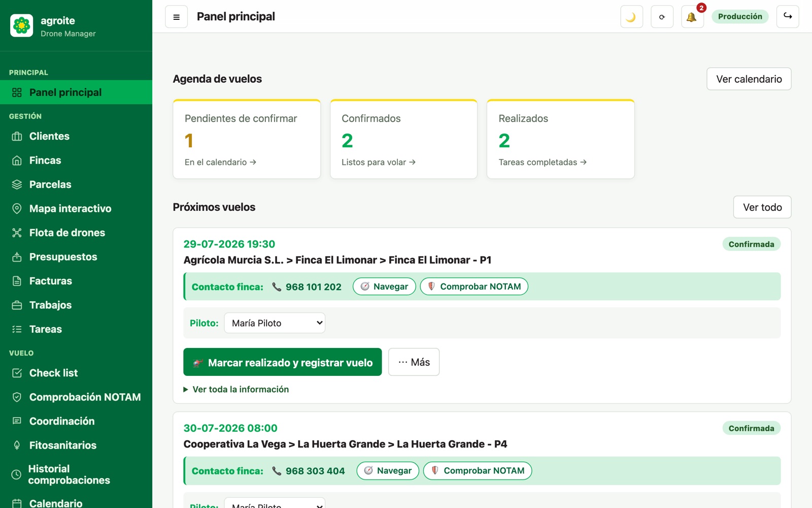
Task: Open the Confirmados flights card
Action: 403,139
